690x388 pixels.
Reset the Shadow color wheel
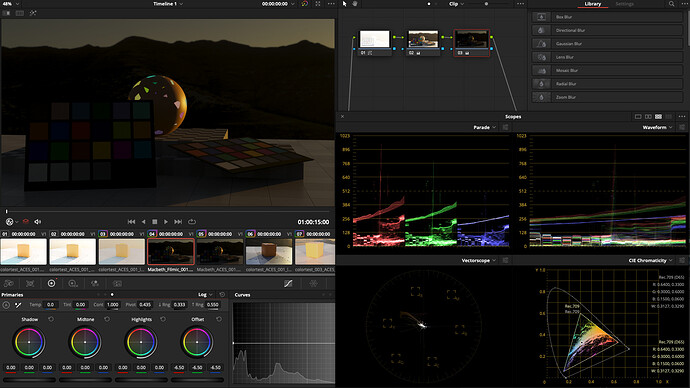[x=51, y=319]
